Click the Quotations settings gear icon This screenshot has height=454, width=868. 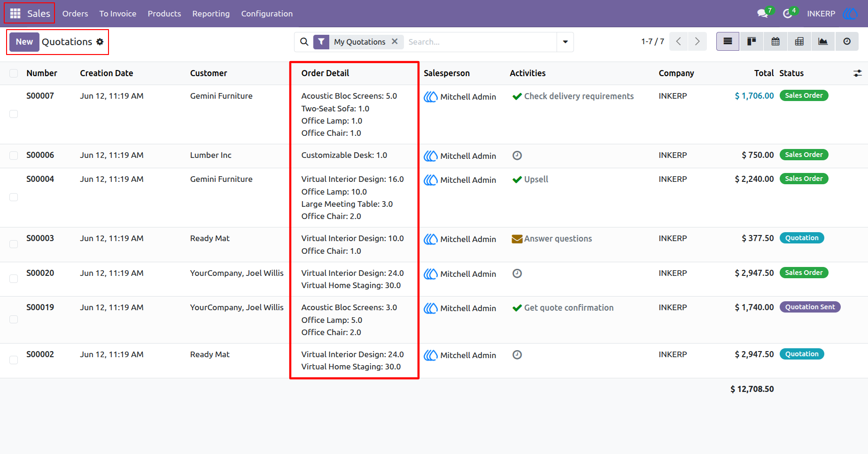(x=100, y=42)
